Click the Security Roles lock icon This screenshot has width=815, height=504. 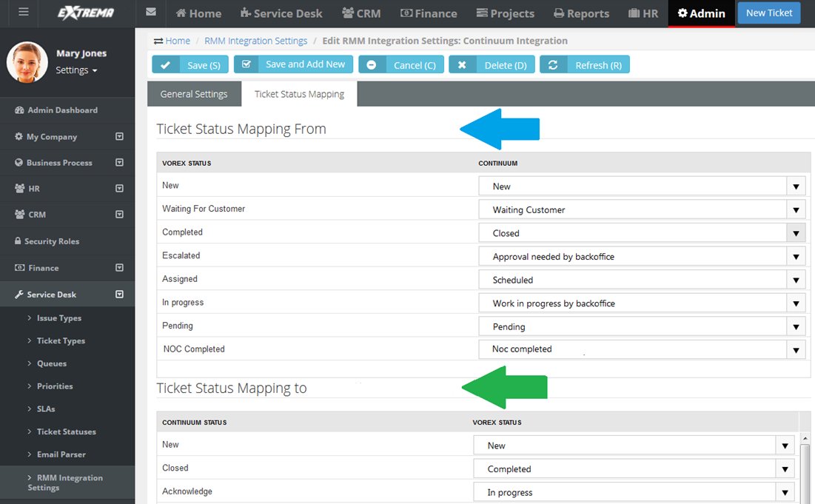coord(19,241)
